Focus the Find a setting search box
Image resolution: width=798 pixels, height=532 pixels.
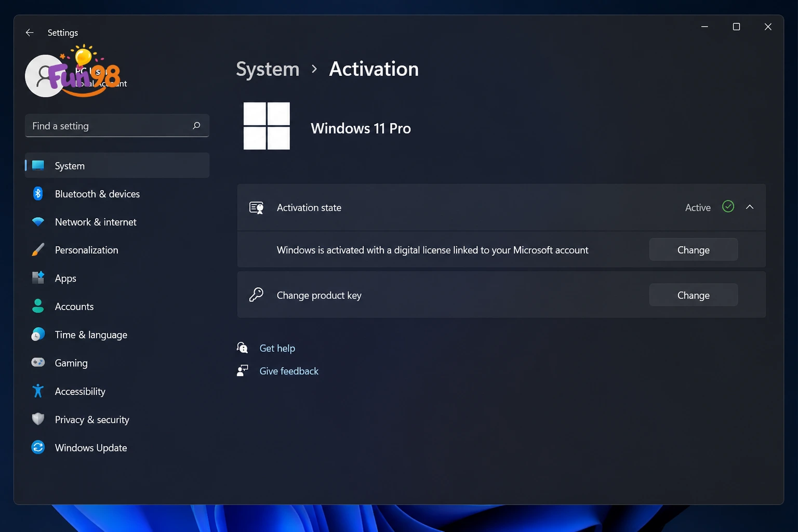117,126
